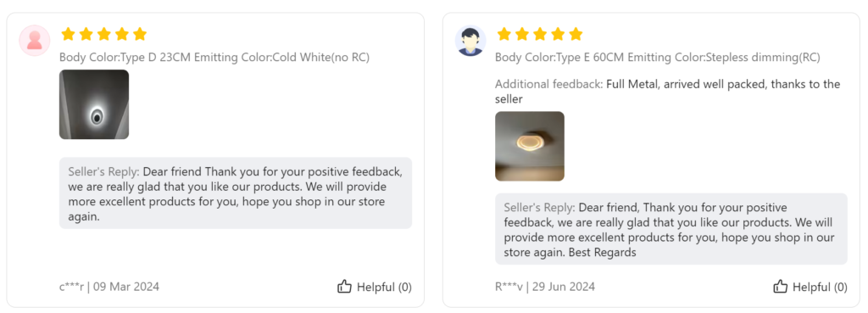This screenshot has height=313, width=868.
Task: Click the blue avatar of reviewer R***v
Action: (x=470, y=41)
